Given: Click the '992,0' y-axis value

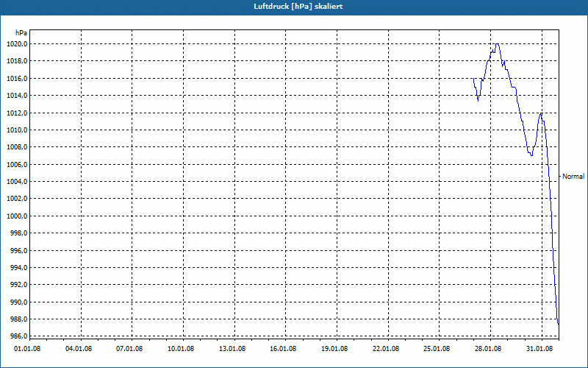Looking at the screenshot, I should click(x=18, y=285).
